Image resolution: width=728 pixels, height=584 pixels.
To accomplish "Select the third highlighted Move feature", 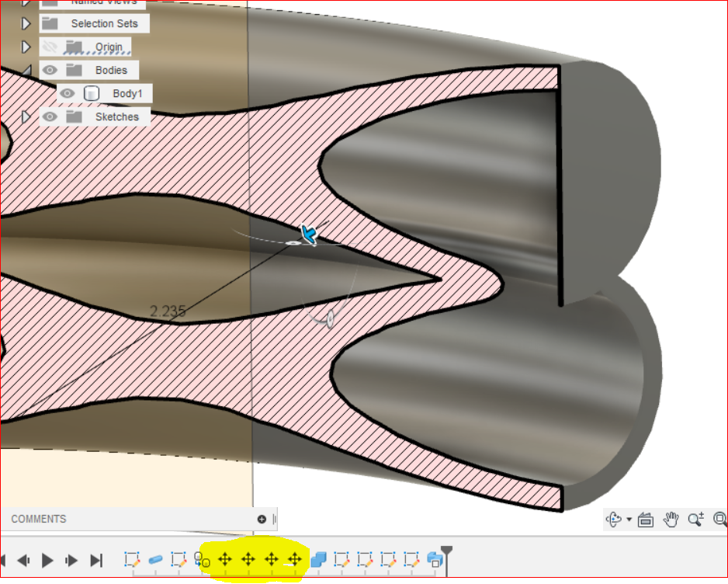I will point(272,559).
